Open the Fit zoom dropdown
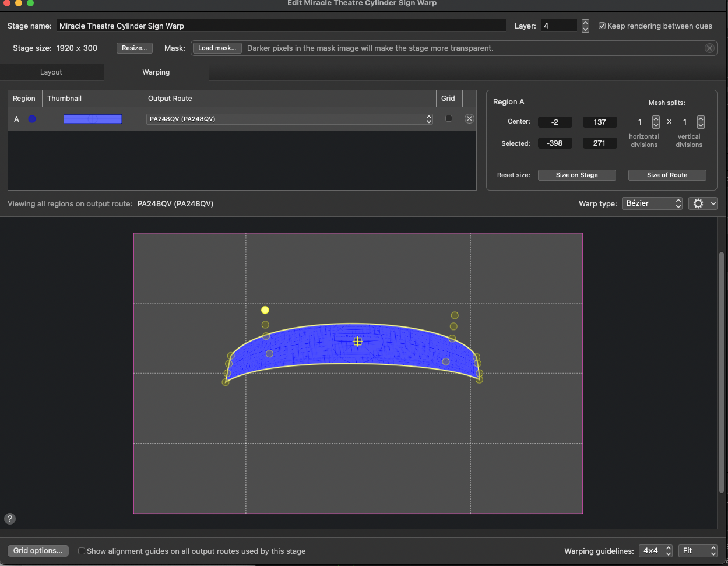Image resolution: width=728 pixels, height=566 pixels. pos(698,550)
